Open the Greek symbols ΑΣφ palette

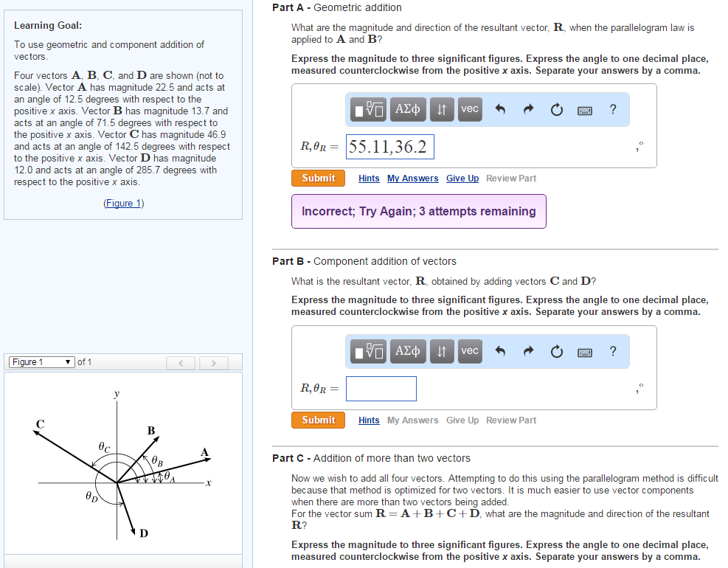pyautogui.click(x=408, y=109)
